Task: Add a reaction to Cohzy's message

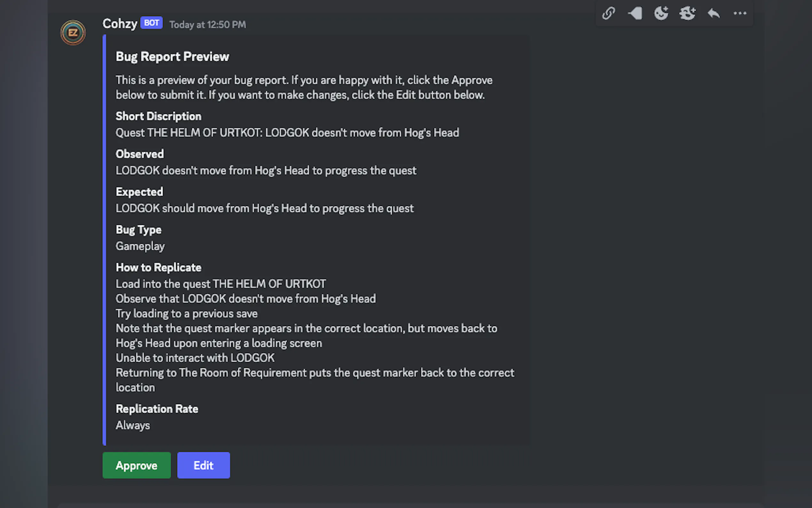Action: pos(661,13)
